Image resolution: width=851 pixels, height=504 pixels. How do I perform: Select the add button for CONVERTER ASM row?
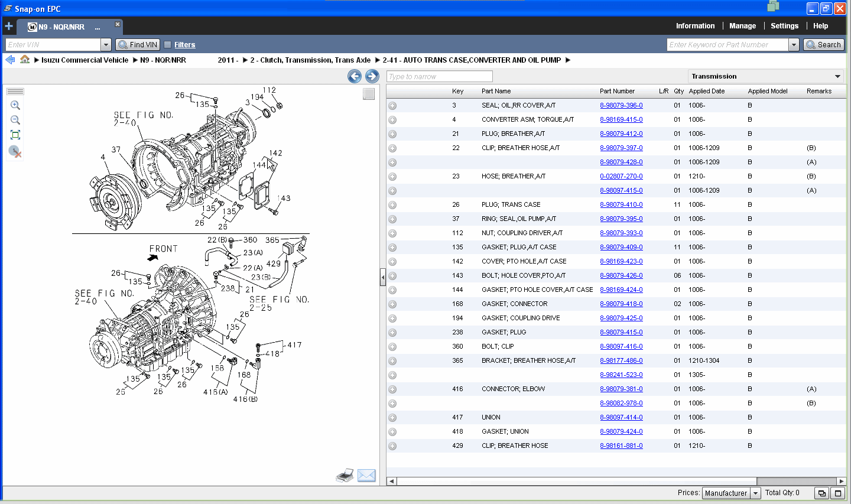click(x=392, y=120)
